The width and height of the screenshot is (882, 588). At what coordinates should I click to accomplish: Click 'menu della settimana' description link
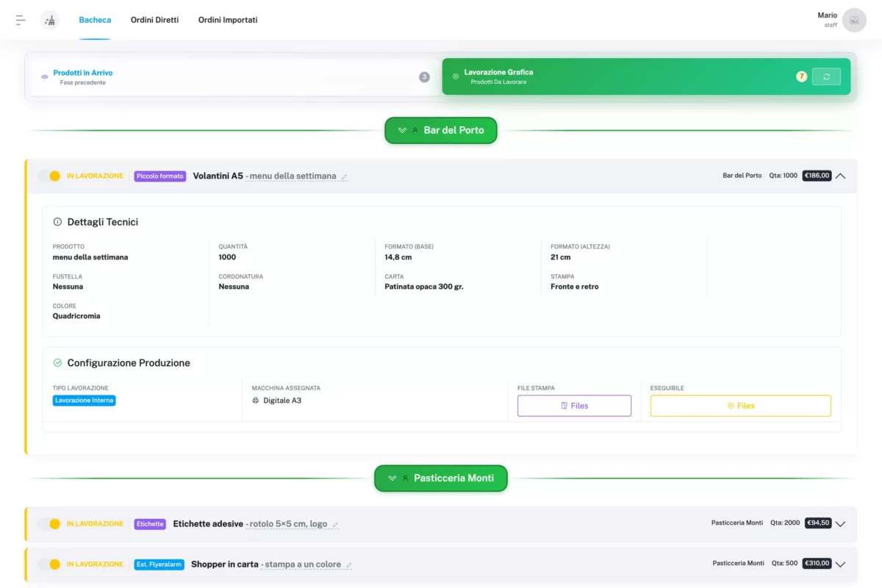tap(293, 176)
